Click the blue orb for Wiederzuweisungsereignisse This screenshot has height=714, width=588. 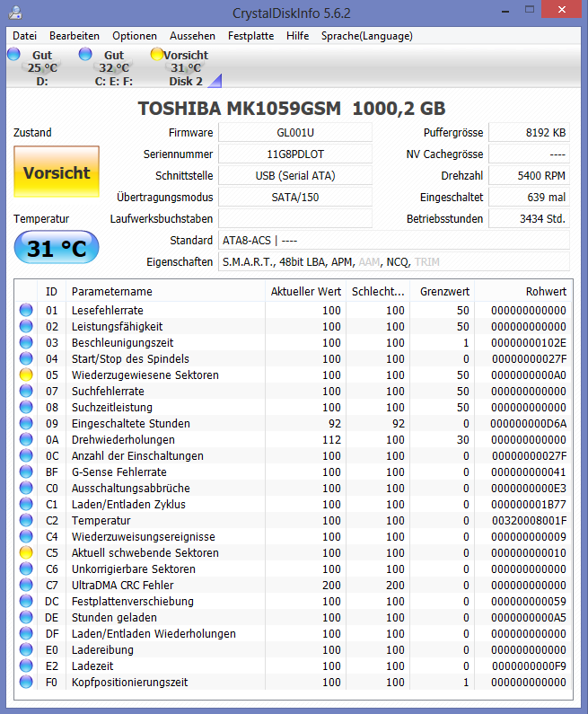26,536
